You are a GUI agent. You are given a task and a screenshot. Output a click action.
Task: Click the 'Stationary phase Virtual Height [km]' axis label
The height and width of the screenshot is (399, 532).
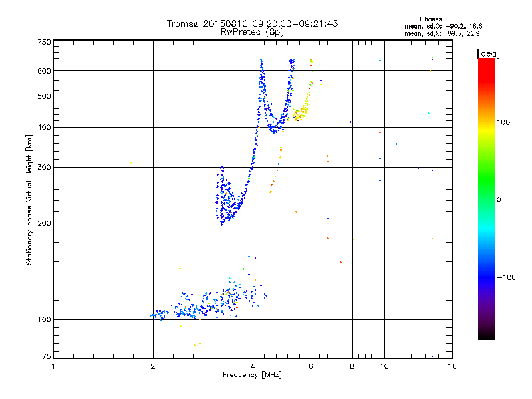[29, 200]
